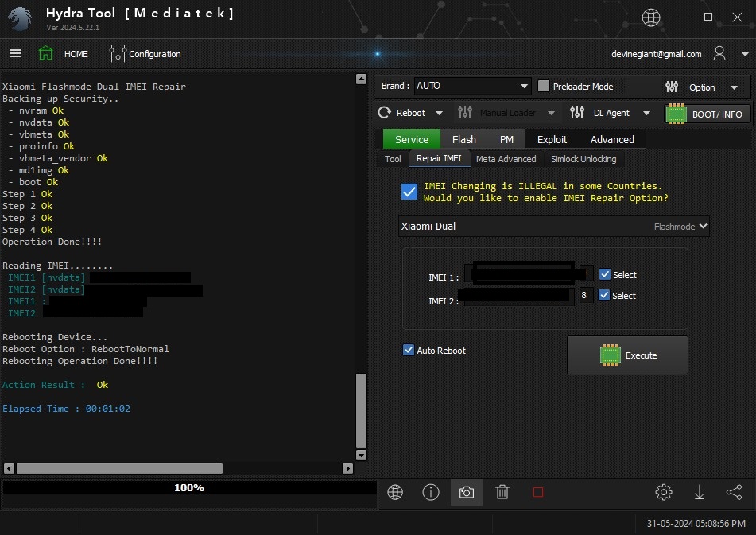This screenshot has width=756, height=535.
Task: Click the share icon
Action: 734,492
